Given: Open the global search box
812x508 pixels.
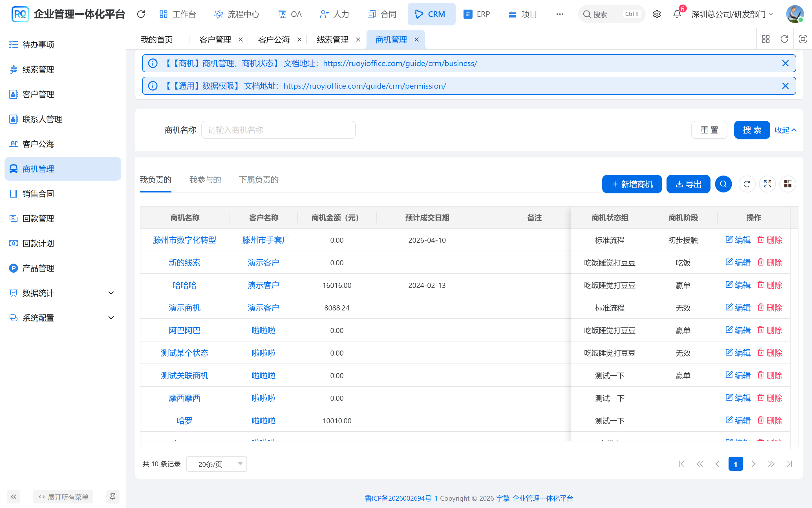Looking at the screenshot, I should point(611,14).
